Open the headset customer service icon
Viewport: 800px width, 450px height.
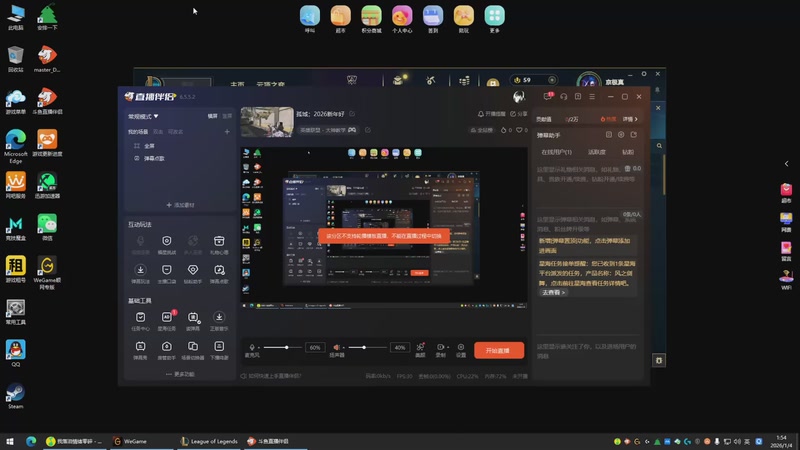pos(563,96)
